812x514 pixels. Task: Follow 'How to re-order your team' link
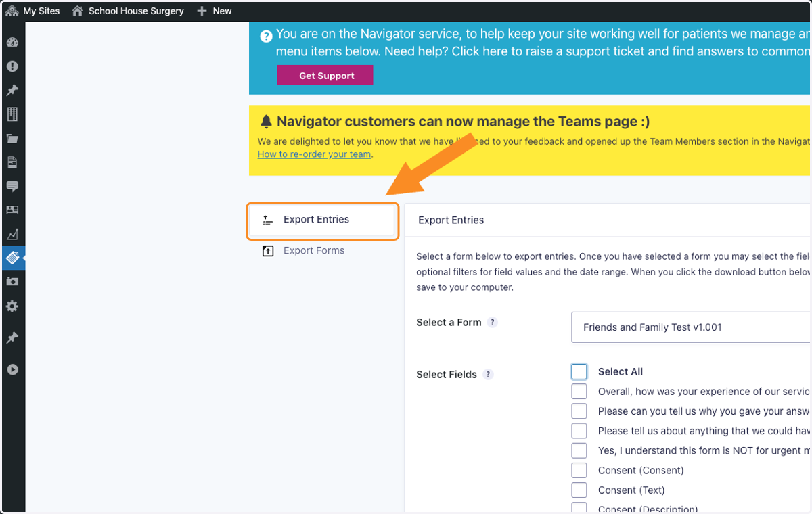tap(315, 154)
